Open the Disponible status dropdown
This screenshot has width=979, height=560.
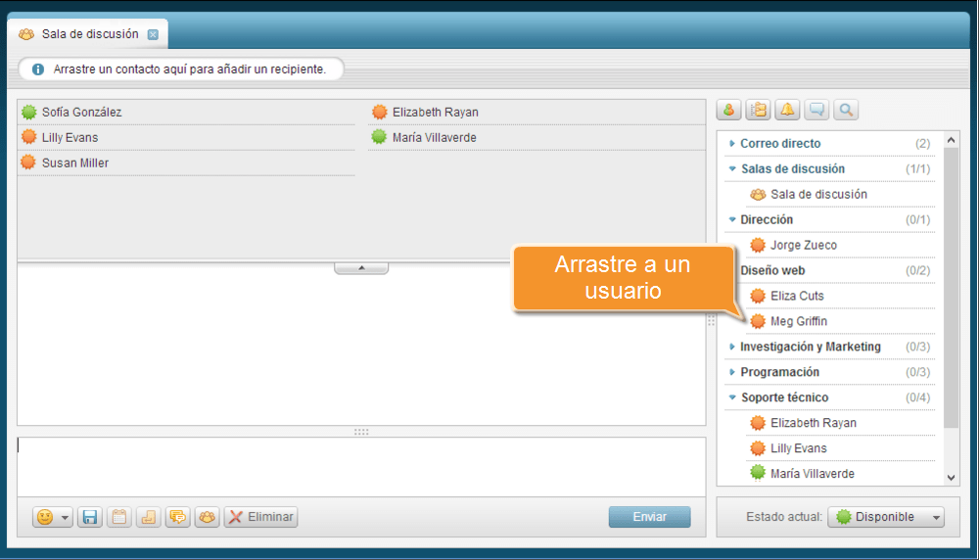click(x=886, y=517)
